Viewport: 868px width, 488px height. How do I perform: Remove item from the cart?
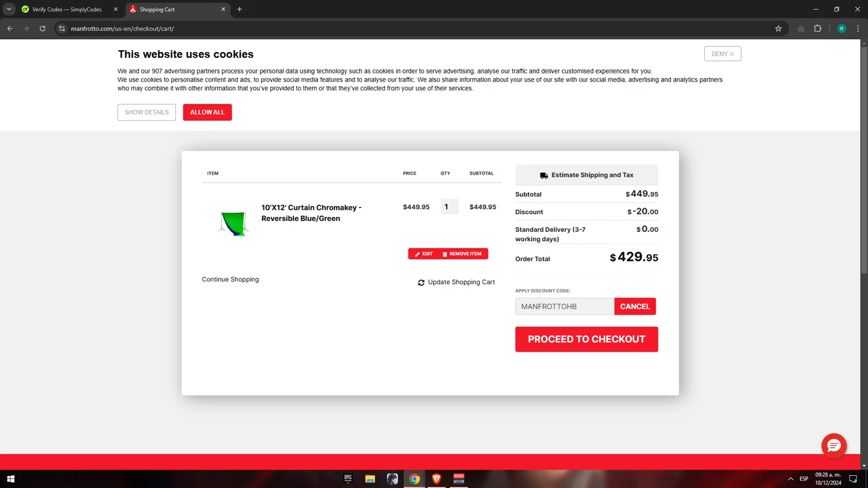(x=462, y=254)
